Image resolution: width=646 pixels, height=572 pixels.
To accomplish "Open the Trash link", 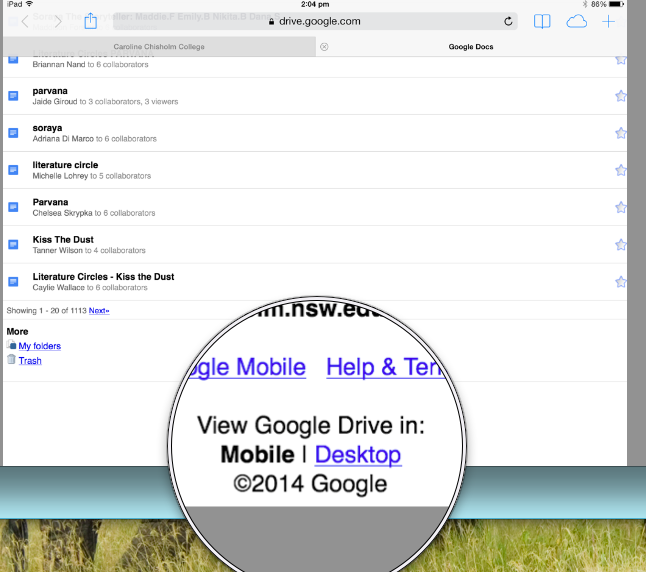I will (x=30, y=361).
